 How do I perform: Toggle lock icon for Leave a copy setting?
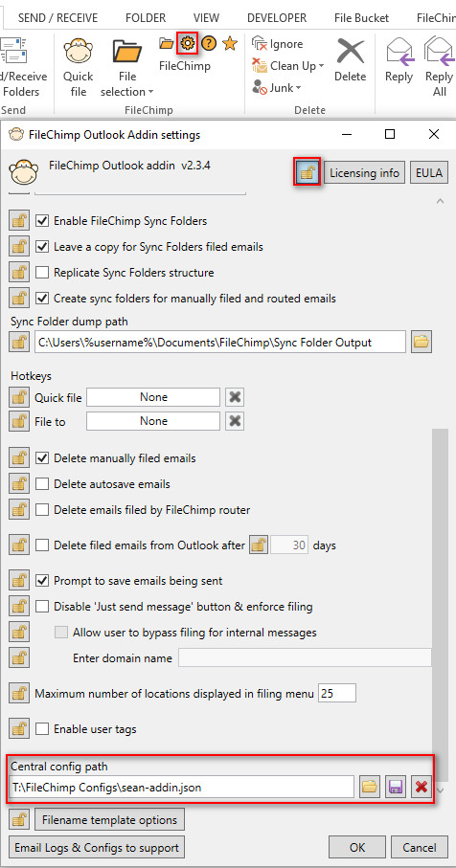tap(19, 247)
